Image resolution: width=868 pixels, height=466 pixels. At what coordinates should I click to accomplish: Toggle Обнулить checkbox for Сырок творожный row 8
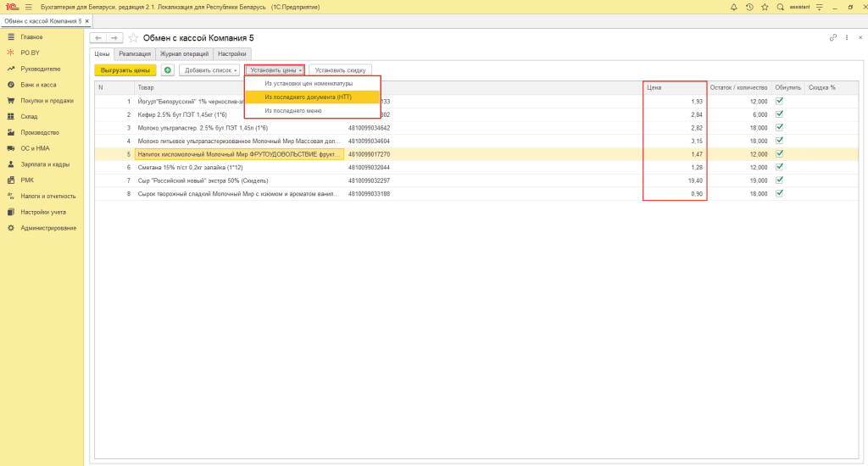coord(780,194)
